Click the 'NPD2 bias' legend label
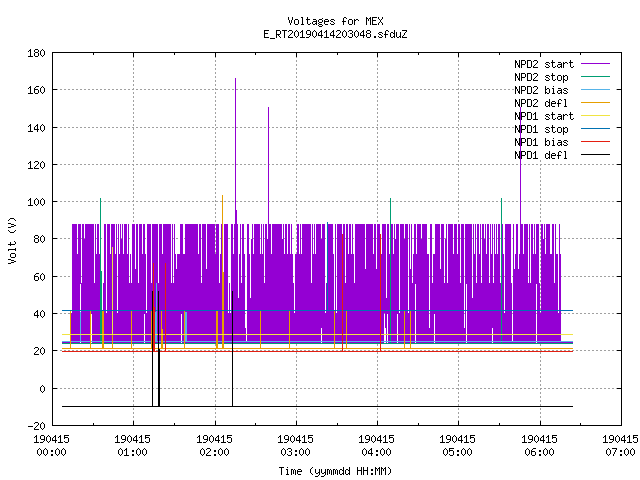Screen dimensions: 640x480 541,90
